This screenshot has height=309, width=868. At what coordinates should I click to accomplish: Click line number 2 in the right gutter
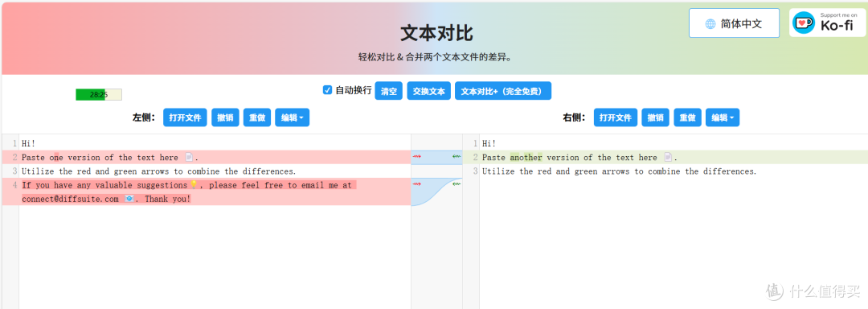click(x=475, y=157)
